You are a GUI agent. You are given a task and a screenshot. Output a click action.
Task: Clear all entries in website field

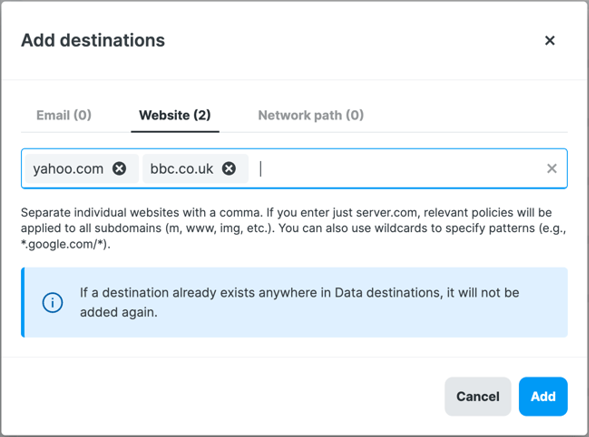click(x=551, y=168)
